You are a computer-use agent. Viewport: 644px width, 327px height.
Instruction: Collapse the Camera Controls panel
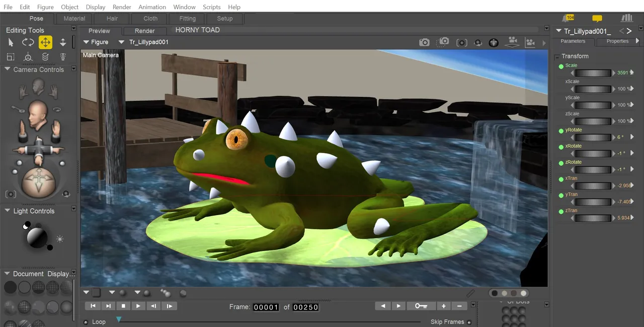click(7, 70)
